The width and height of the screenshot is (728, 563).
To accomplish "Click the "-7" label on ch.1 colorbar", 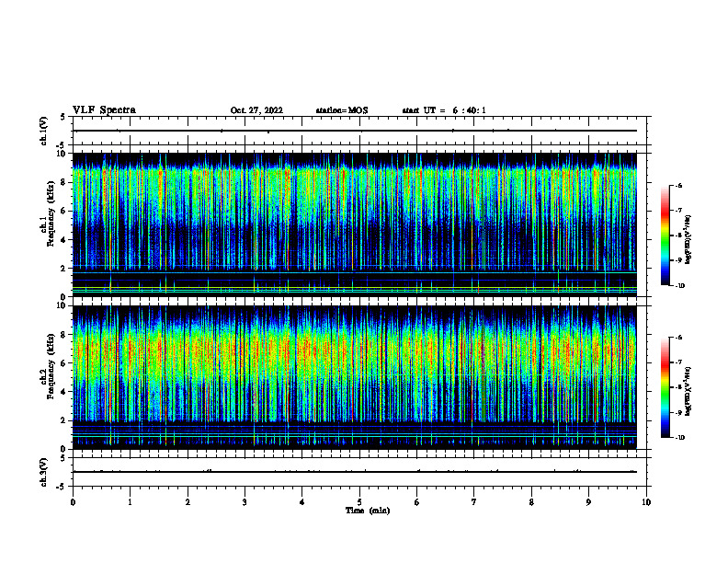I will 678,211.
